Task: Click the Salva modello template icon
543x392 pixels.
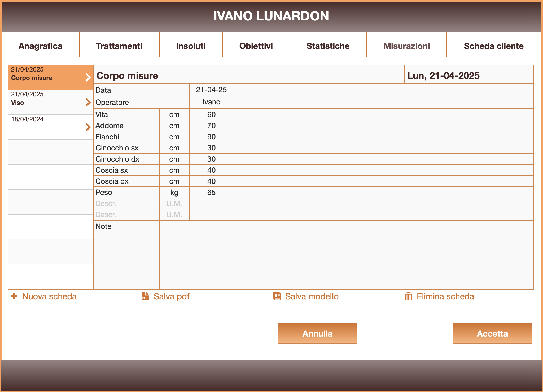Action: click(x=277, y=296)
